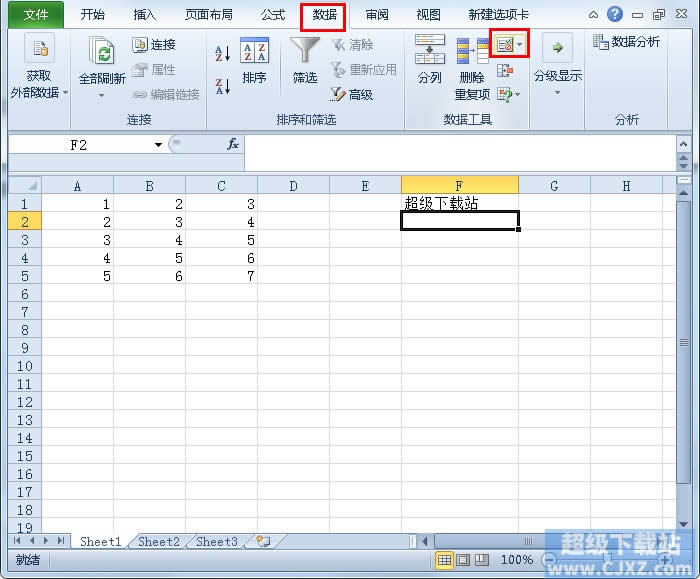The image size is (700, 579).
Task: Expand the what-if analysis dropdown arrow
Action: point(518,95)
